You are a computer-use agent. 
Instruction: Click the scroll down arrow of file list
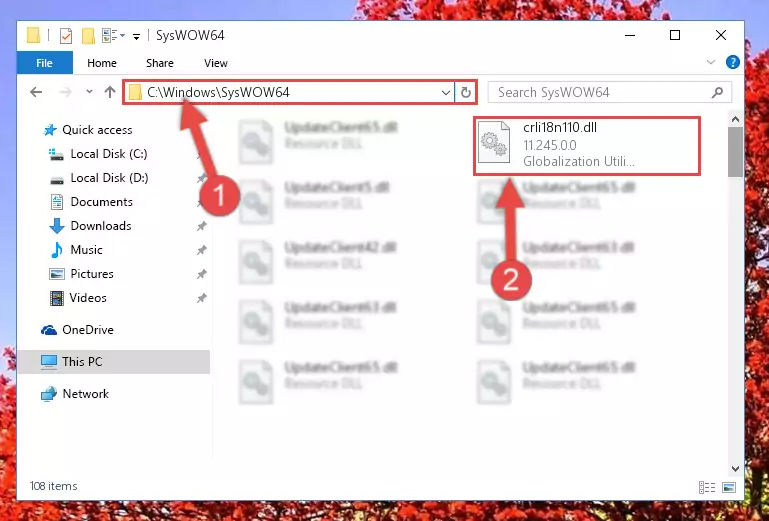735,469
